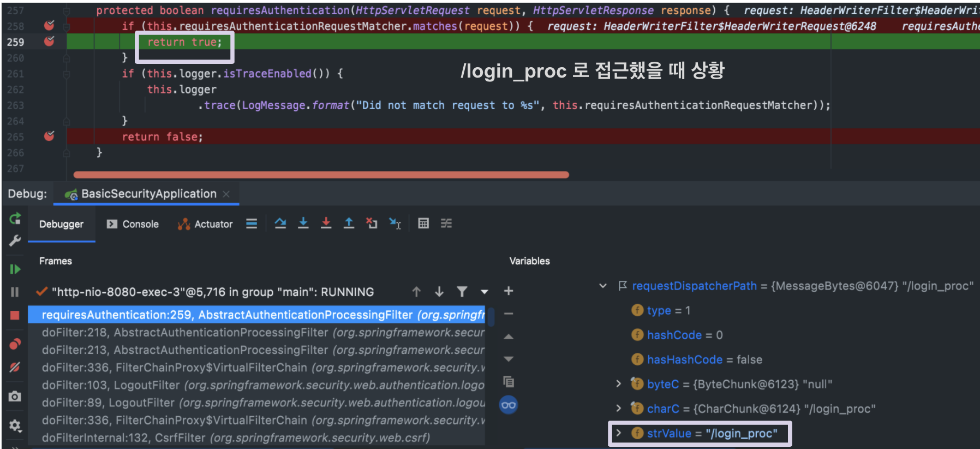The height and width of the screenshot is (449, 980).
Task: Click the Rerun BasicSecurityApplication icon
Action: point(15,218)
